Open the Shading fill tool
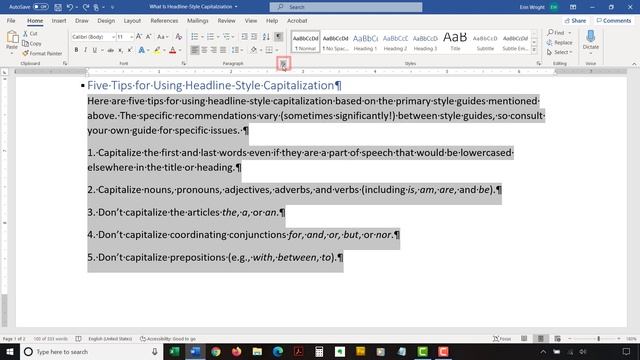The image size is (640, 360). [x=253, y=50]
